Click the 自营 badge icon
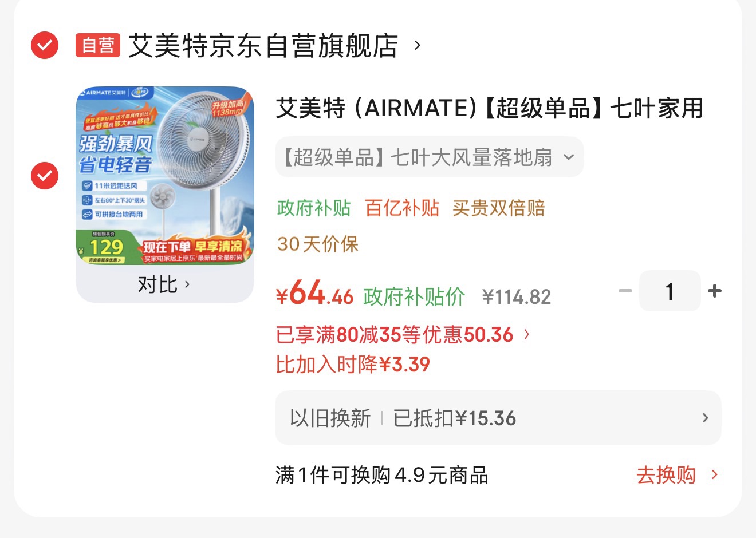Viewport: 756px width, 538px height. (98, 45)
